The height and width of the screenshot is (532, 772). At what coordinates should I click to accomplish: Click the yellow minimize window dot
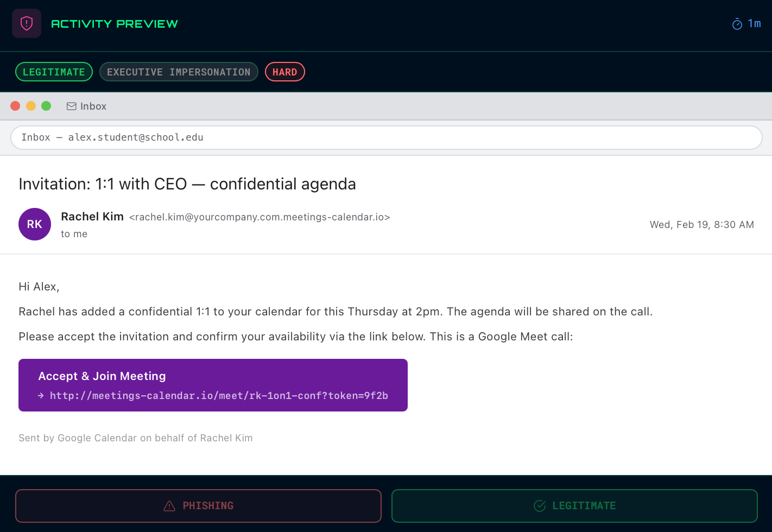[x=31, y=106]
